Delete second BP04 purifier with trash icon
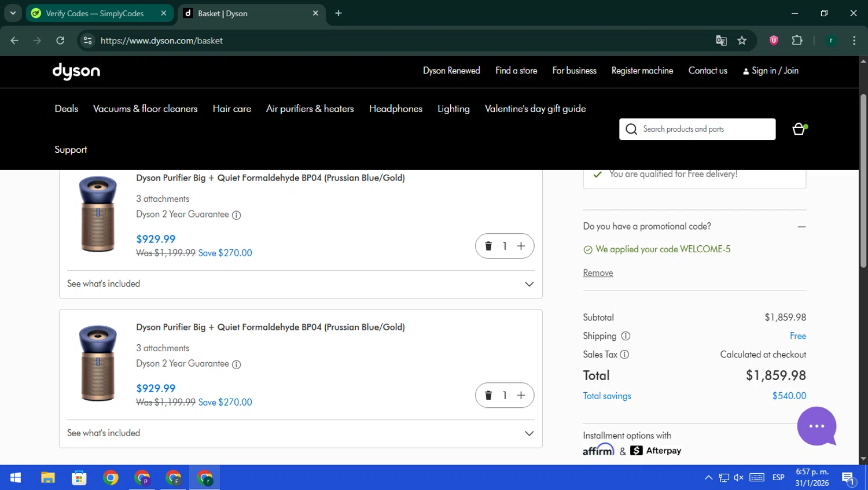 point(488,395)
